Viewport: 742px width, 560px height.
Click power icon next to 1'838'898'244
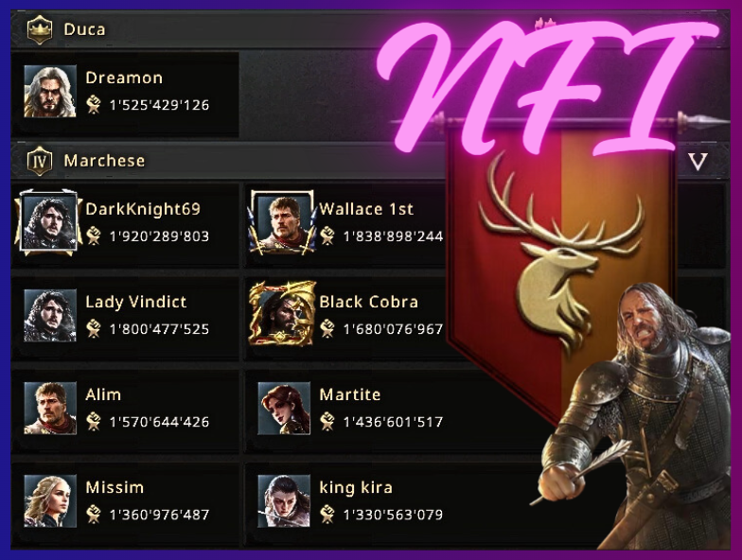point(327,236)
